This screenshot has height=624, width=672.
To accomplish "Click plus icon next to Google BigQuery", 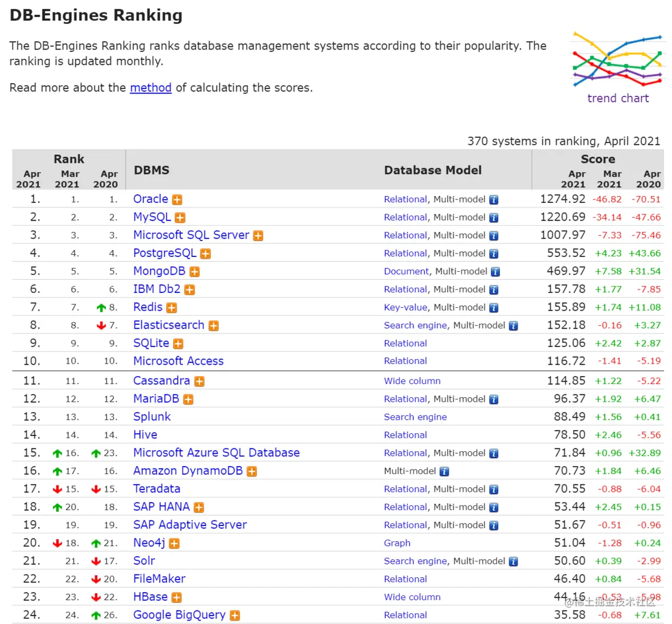I will [235, 615].
